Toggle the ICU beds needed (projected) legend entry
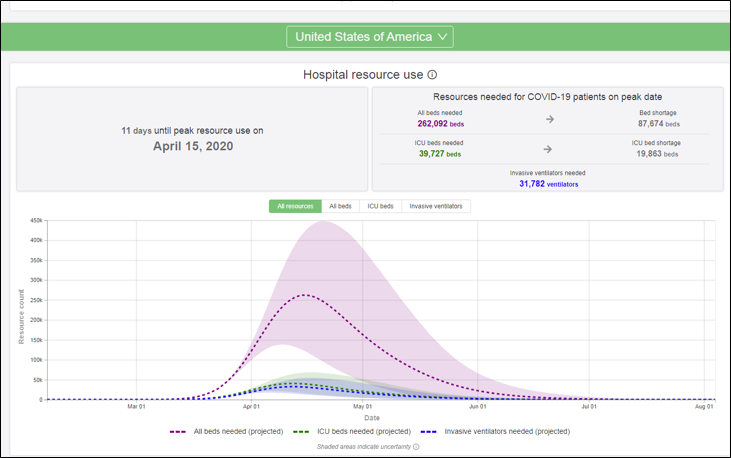 click(x=352, y=431)
